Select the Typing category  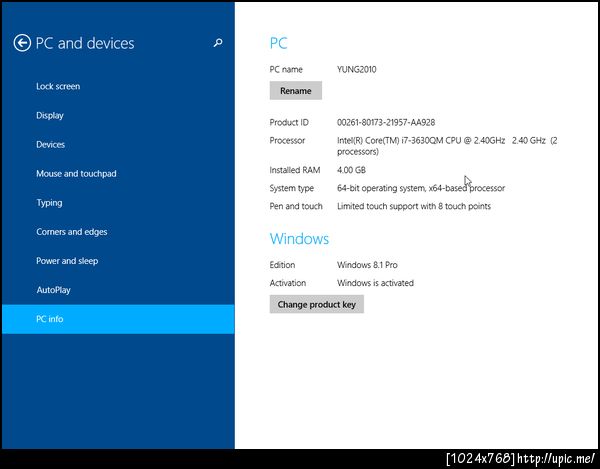[118, 203]
